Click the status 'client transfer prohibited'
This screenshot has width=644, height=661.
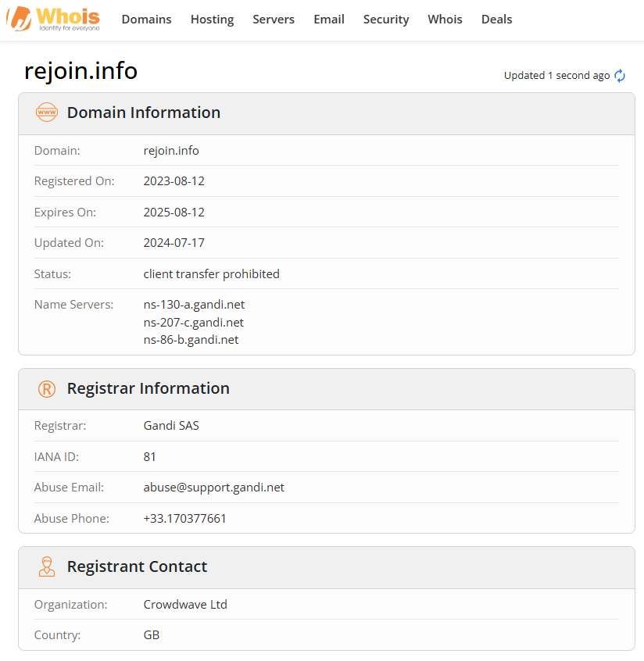(211, 274)
